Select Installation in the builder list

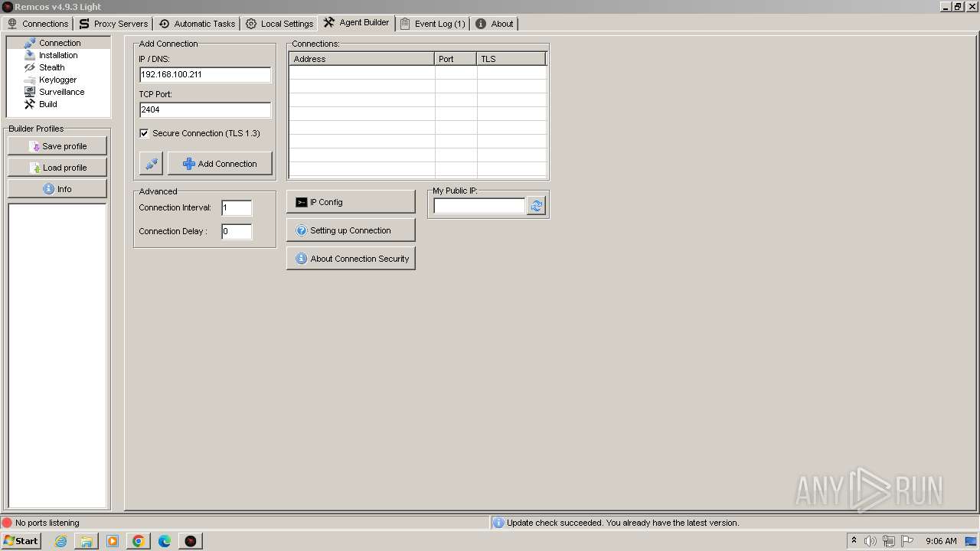58,55
